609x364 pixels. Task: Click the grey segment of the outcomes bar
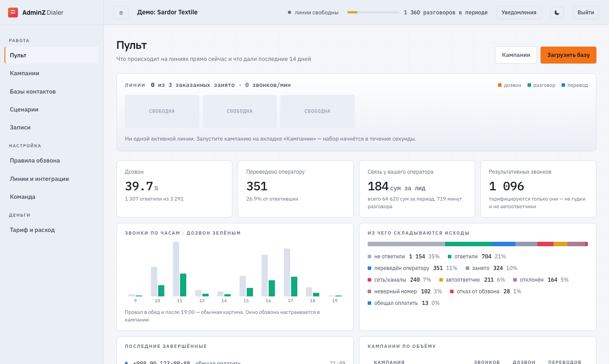click(x=406, y=244)
